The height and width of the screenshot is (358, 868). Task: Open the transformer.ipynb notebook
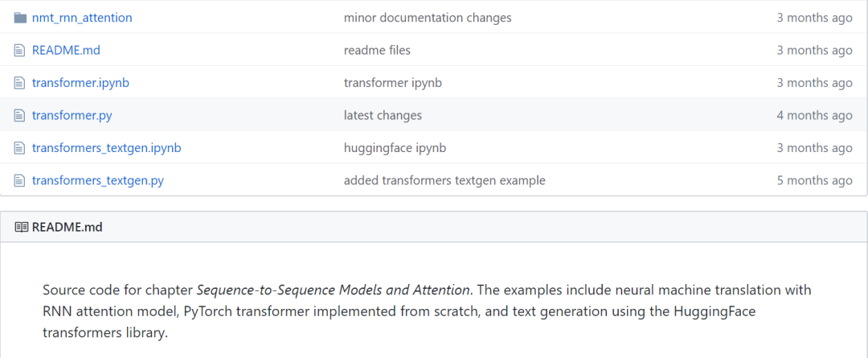80,83
